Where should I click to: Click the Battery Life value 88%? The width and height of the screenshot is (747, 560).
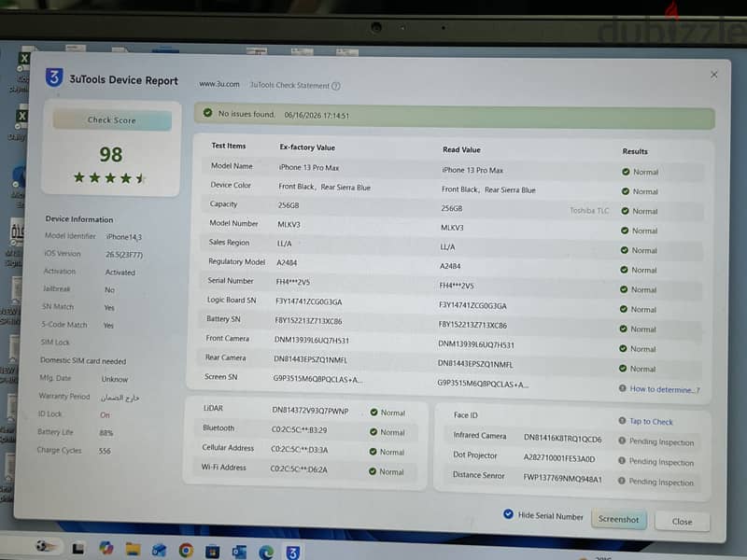pyautogui.click(x=106, y=433)
